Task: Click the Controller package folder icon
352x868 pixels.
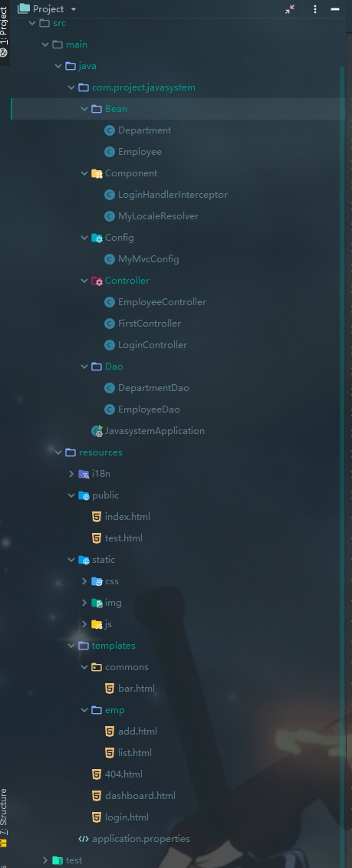Action: click(97, 281)
